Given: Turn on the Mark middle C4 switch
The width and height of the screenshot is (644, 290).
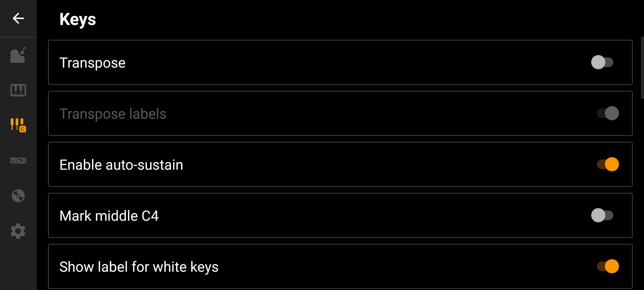Looking at the screenshot, I should [602, 215].
